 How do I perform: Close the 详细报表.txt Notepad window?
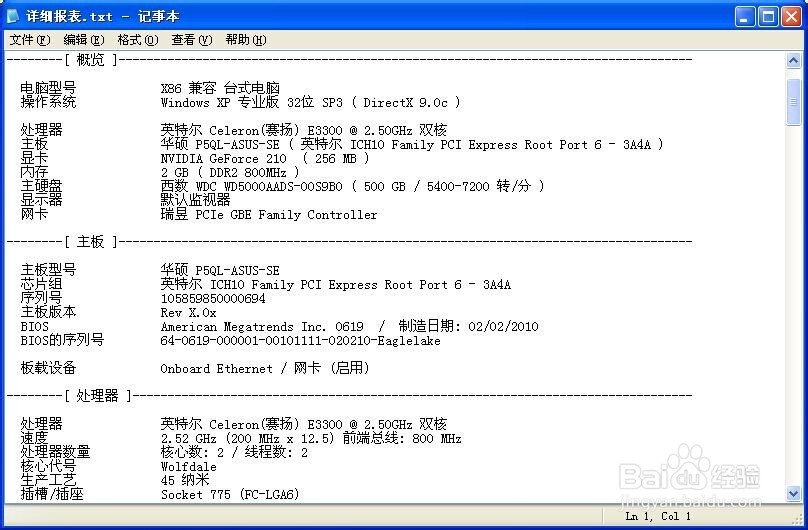pyautogui.click(x=791, y=17)
